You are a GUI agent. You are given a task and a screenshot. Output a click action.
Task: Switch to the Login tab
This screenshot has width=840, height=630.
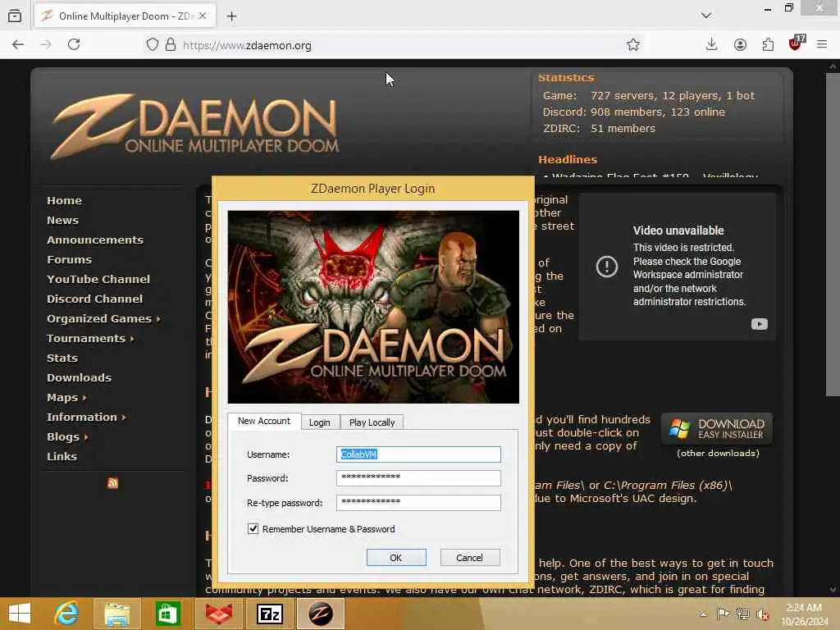320,422
